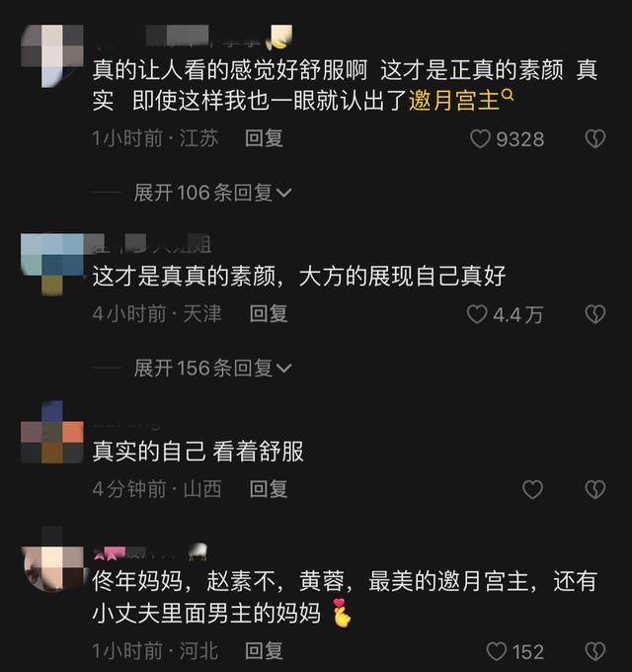Like the Jiangsu comment with 9328 likes
The height and width of the screenshot is (672, 632).
point(480,139)
